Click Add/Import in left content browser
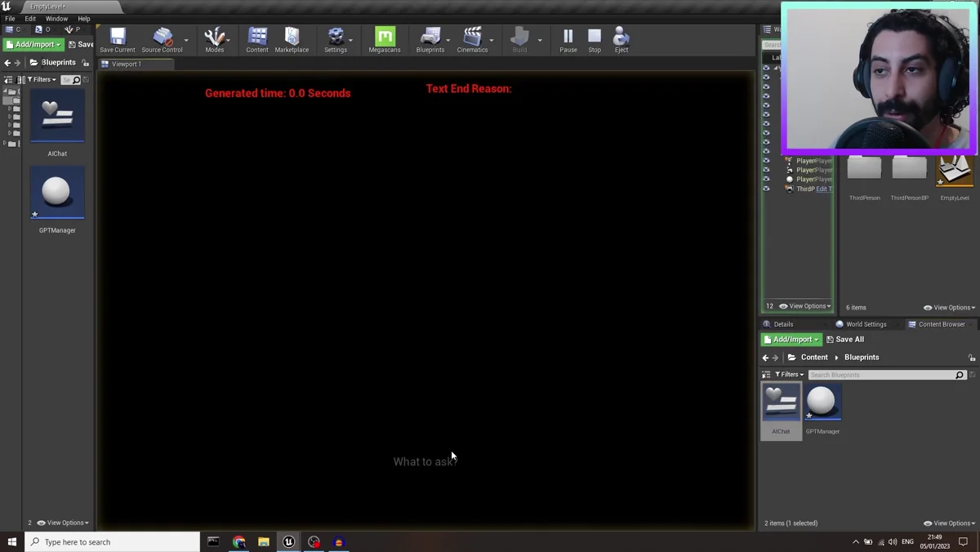 pos(33,44)
